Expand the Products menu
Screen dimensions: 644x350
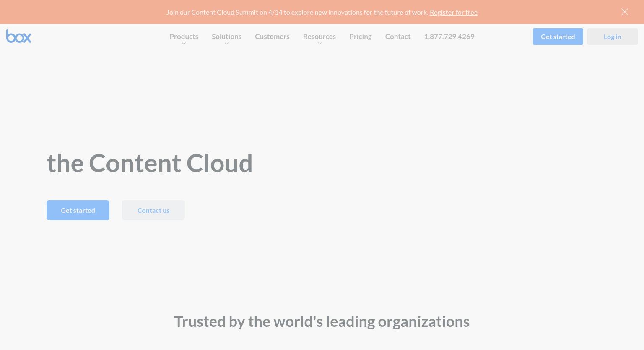[184, 37]
